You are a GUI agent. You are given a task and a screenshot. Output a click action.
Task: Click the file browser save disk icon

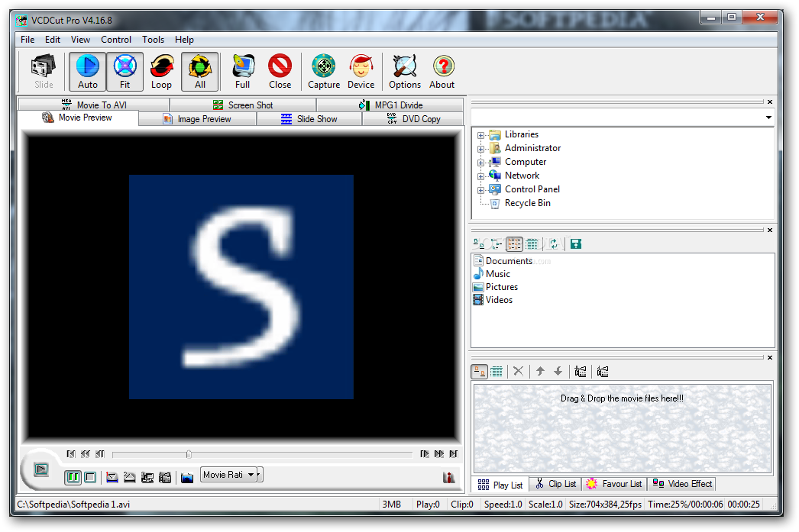(576, 243)
